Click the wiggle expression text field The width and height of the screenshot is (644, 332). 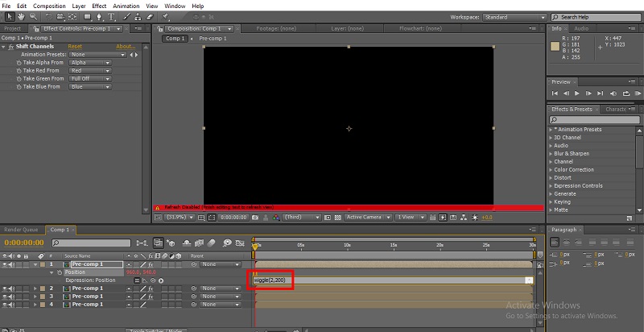point(271,280)
